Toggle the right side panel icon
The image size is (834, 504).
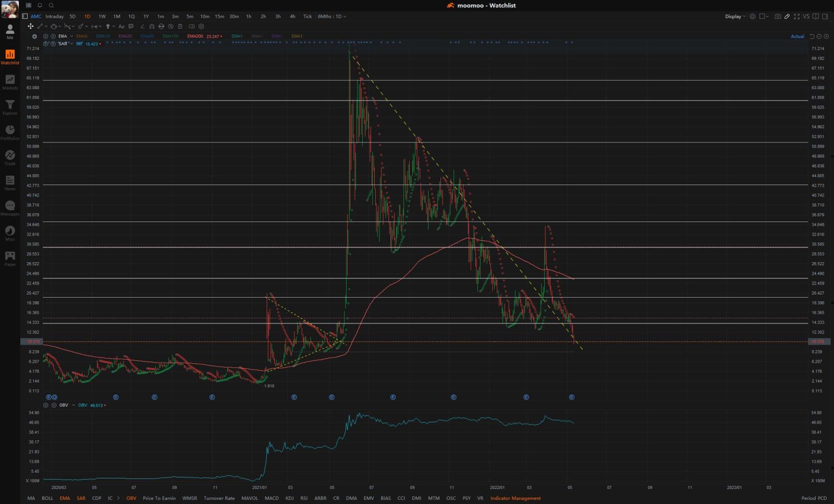click(825, 16)
